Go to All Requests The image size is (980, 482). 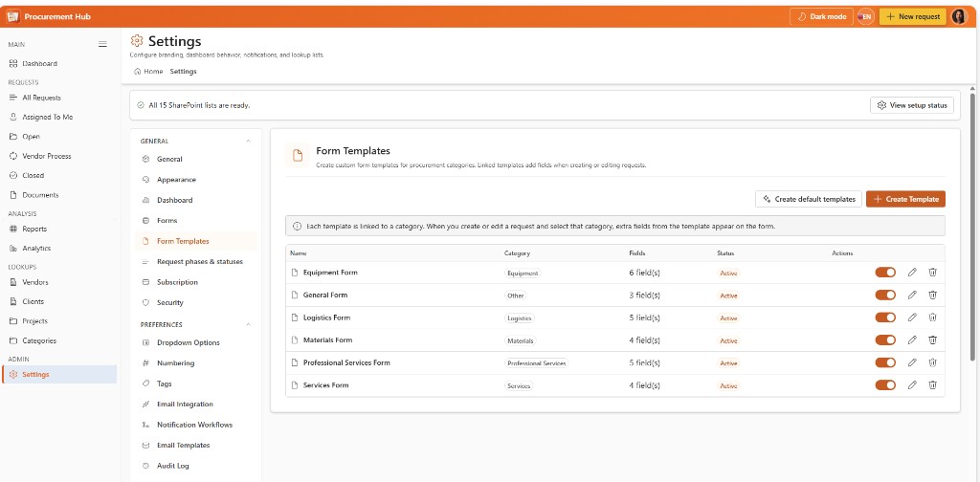coord(58,98)
